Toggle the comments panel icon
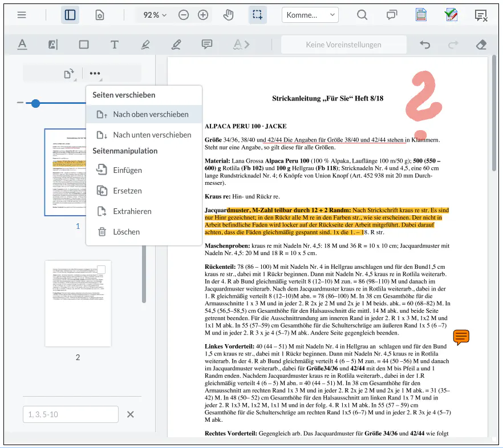503x448 pixels. (392, 15)
